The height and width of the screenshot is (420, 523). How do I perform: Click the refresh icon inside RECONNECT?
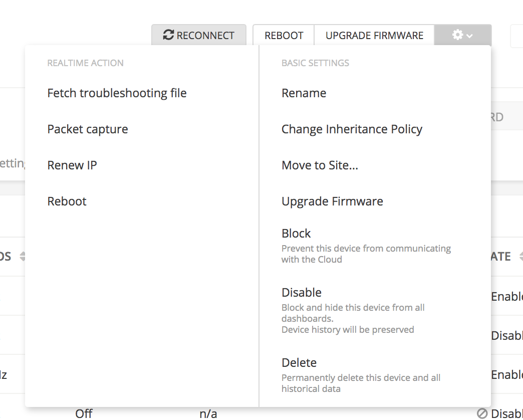[169, 35]
